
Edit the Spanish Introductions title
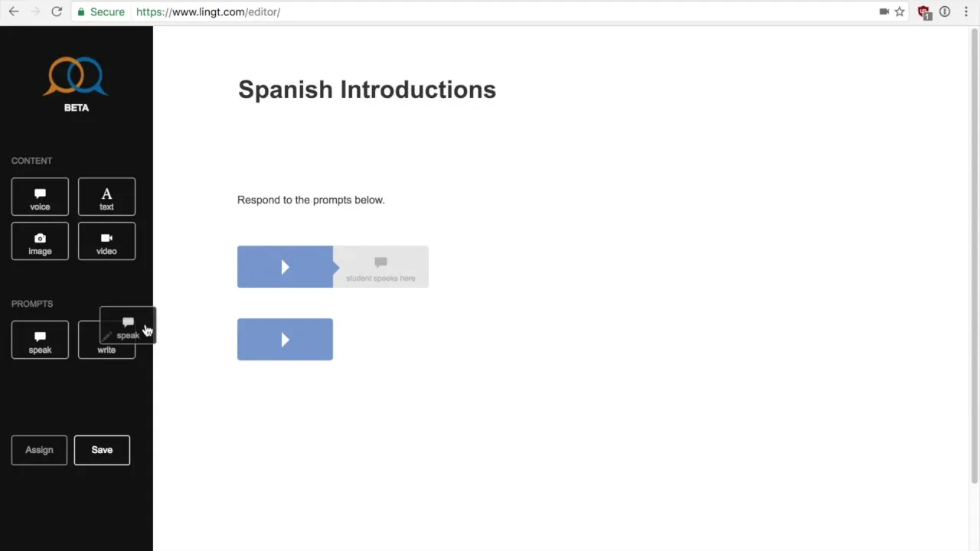[x=367, y=90]
